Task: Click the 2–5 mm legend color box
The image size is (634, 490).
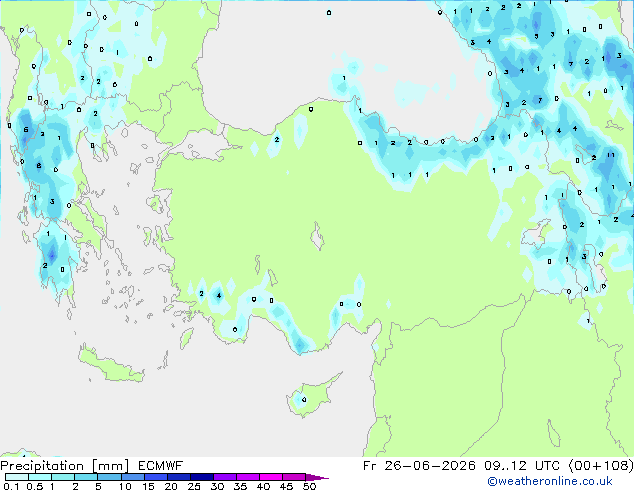Action: 86,477
